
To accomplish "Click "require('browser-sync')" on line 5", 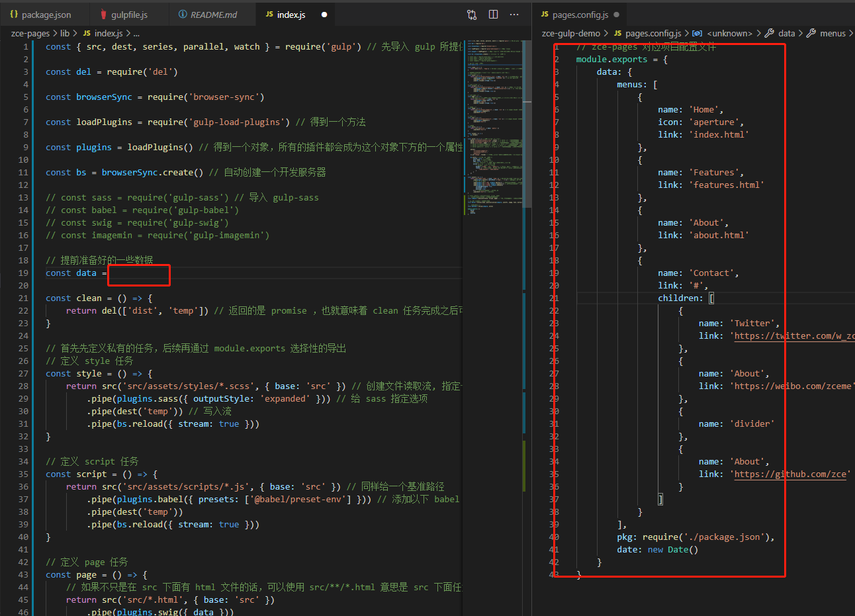I will point(206,97).
